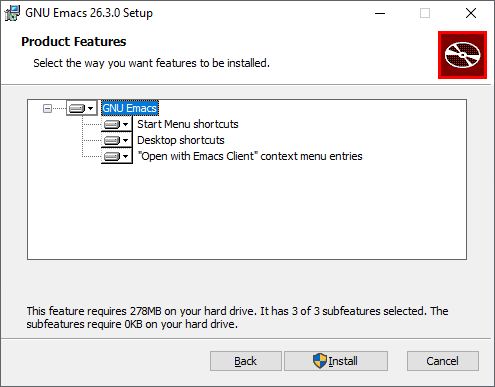495x387 pixels.
Task: Cancel the Emacs setup
Action: (x=443, y=361)
